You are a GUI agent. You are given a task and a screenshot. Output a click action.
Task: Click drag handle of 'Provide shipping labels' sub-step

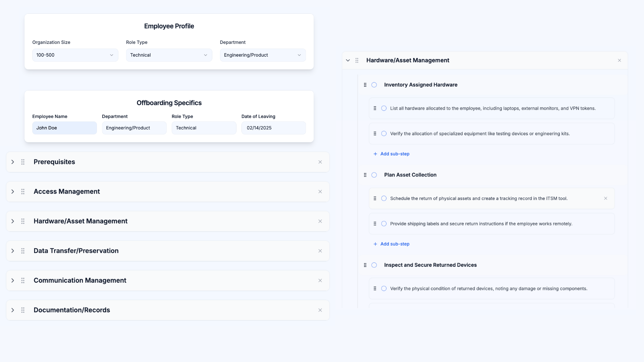[375, 224]
